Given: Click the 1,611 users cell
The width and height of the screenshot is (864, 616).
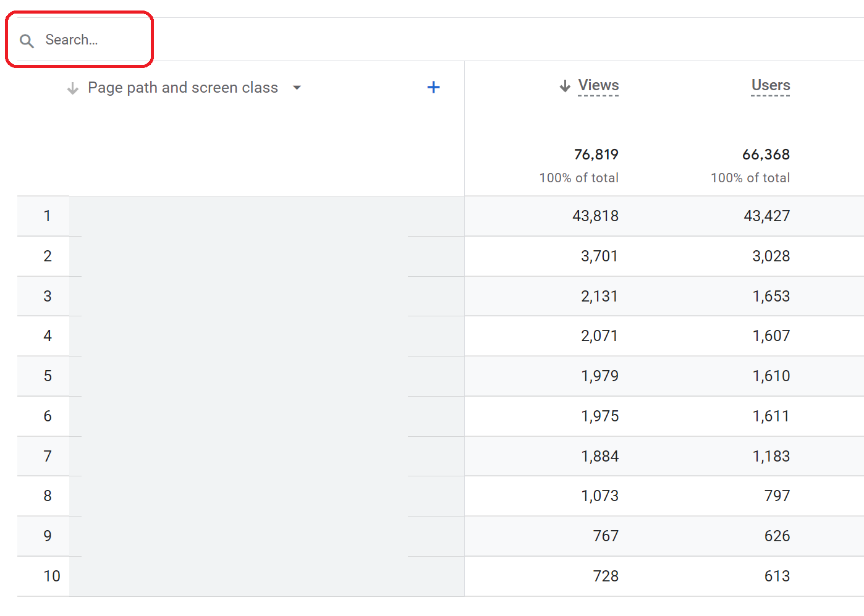Looking at the screenshot, I should pos(771,416).
